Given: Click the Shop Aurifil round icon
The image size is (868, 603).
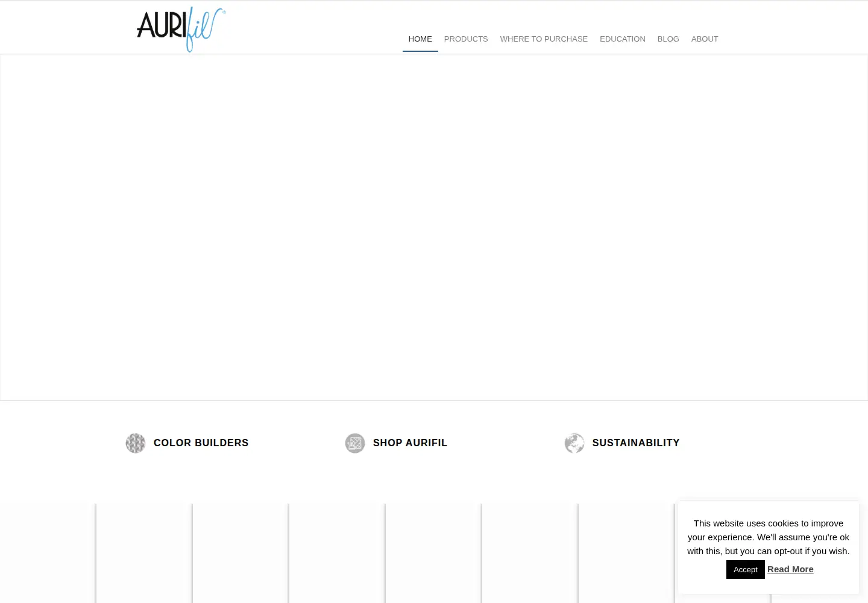Looking at the screenshot, I should pyautogui.click(x=355, y=443).
